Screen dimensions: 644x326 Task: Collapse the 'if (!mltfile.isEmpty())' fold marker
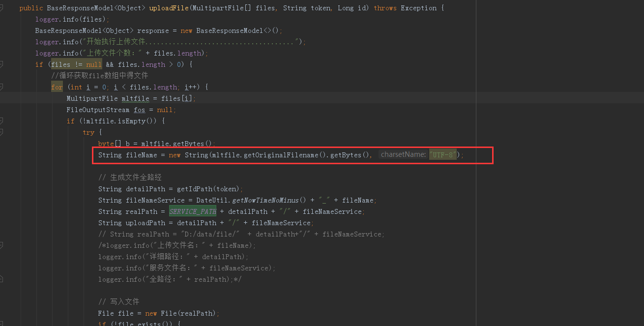tap(1, 121)
